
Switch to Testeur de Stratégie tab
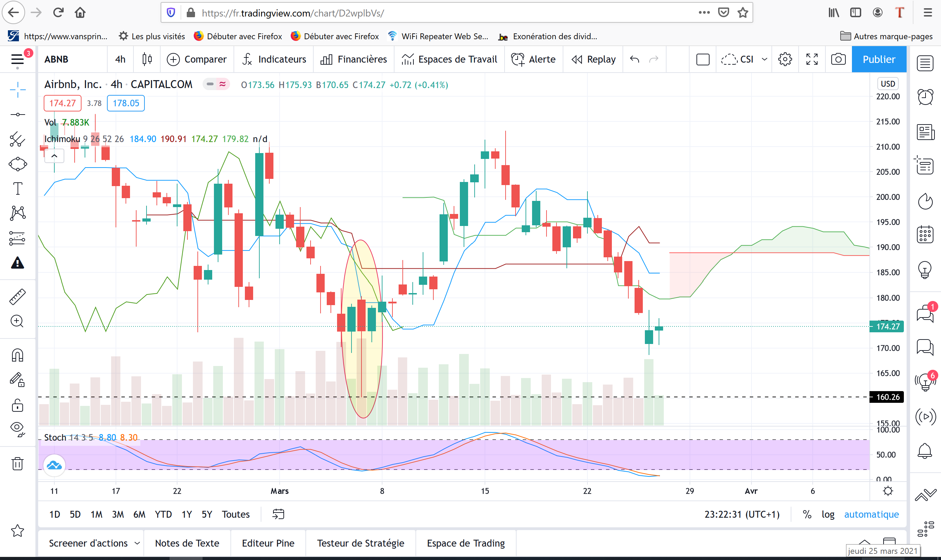click(x=360, y=543)
